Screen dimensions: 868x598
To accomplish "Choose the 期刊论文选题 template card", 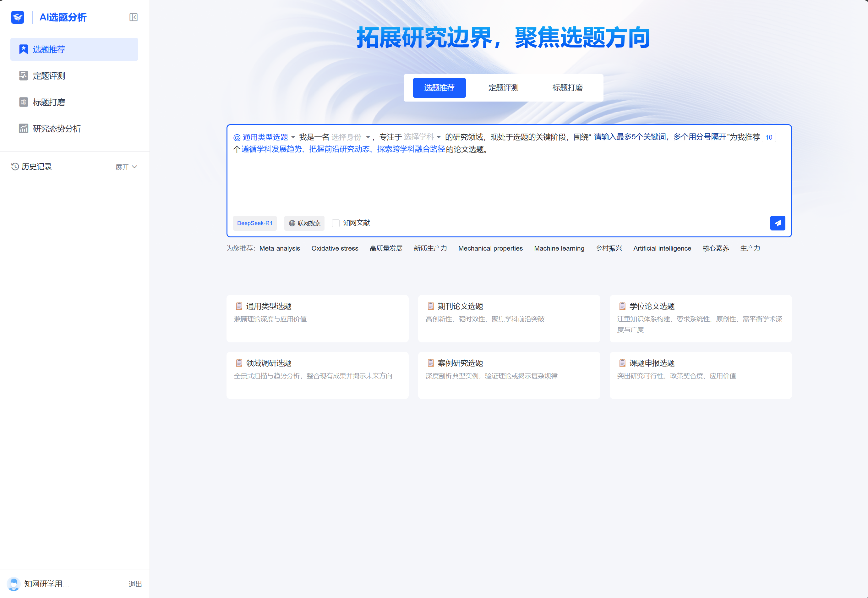I will click(x=509, y=318).
